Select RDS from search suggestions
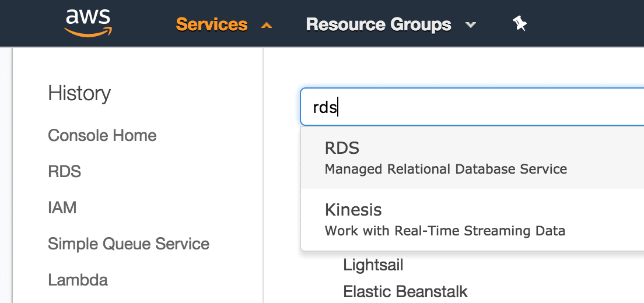 473,158
